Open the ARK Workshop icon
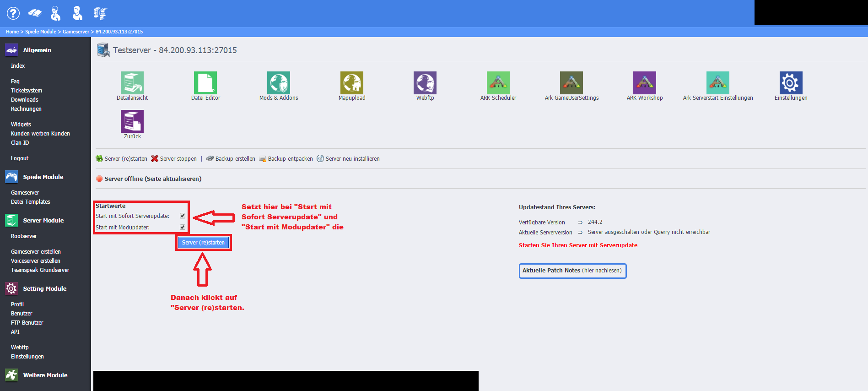The height and width of the screenshot is (391, 868). (645, 83)
